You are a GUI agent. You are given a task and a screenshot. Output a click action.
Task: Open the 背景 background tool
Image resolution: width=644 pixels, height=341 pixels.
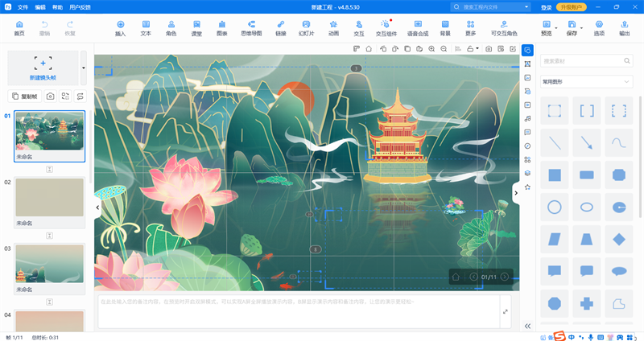tap(445, 28)
